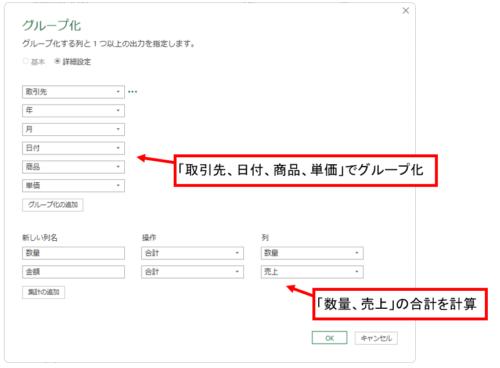This screenshot has width=500, height=368.
Task: Select the 詳細設定 radio button
Action: click(57, 61)
